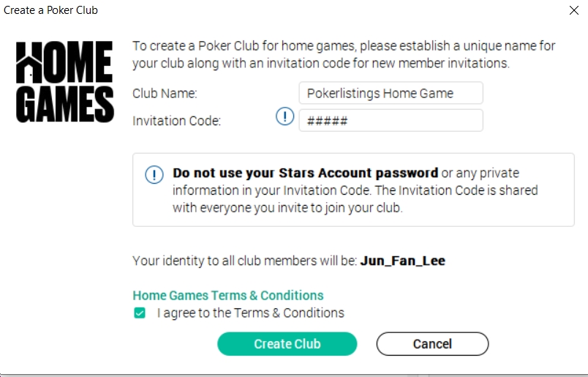Image resolution: width=588 pixels, height=377 pixels.
Task: Click the info icon beside Invitation Code
Action: point(284,116)
